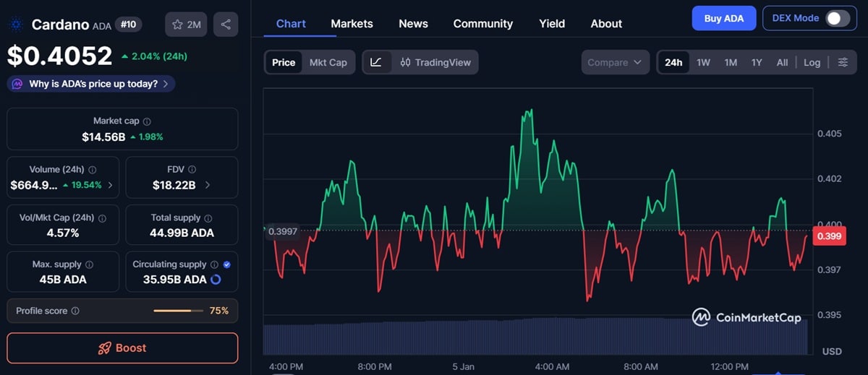
Task: Click the 5 Jan date axis label
Action: (463, 366)
